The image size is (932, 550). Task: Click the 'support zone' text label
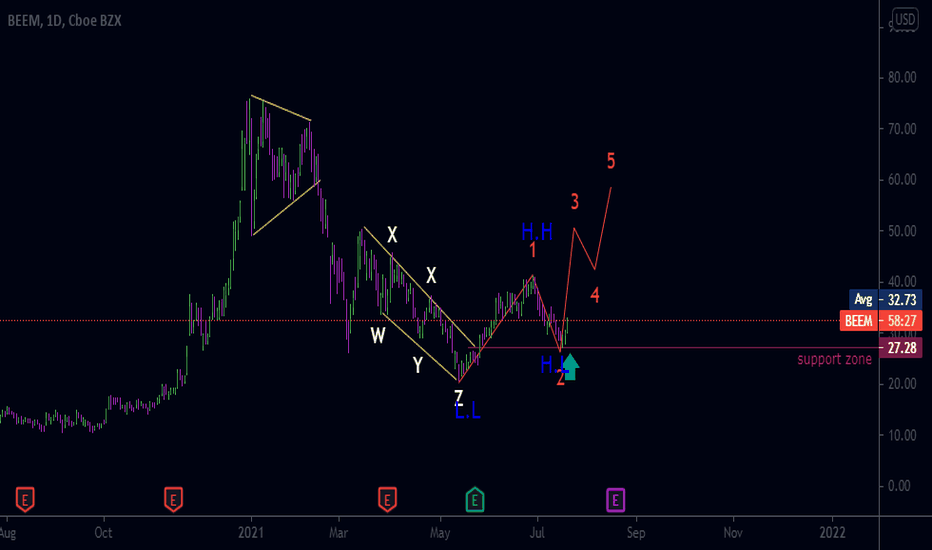pyautogui.click(x=835, y=359)
